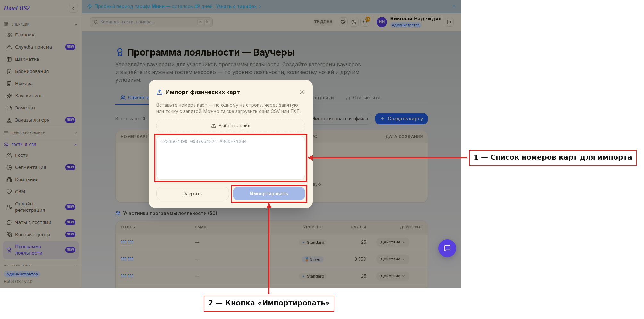The height and width of the screenshot is (319, 644).
Task: Go to Шахматка page
Action: click(x=41, y=59)
